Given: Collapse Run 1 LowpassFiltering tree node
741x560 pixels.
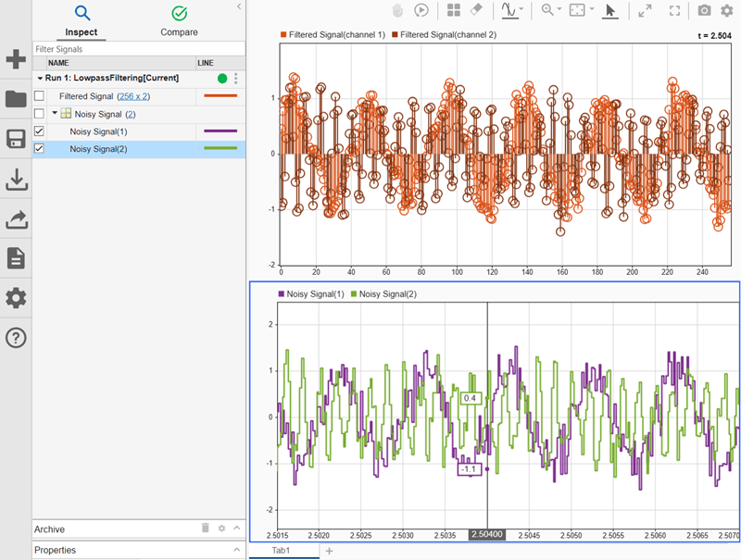Looking at the screenshot, I should tap(40, 79).
